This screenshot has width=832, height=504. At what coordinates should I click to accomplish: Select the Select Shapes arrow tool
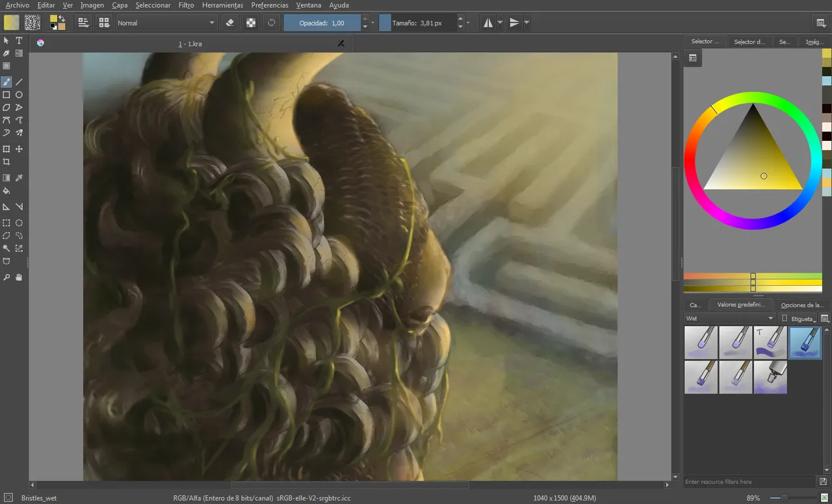[6, 40]
